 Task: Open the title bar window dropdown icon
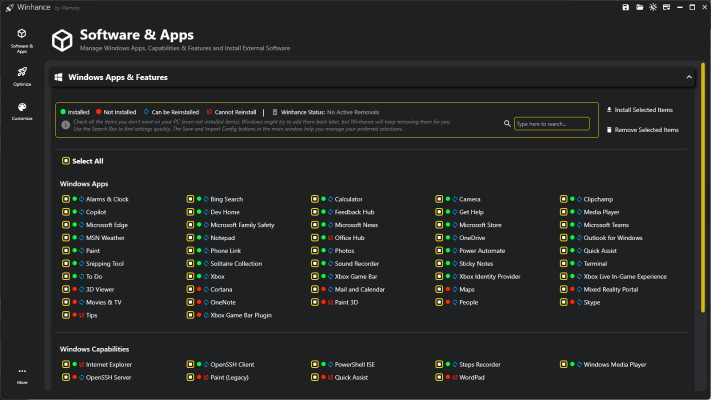click(667, 7)
